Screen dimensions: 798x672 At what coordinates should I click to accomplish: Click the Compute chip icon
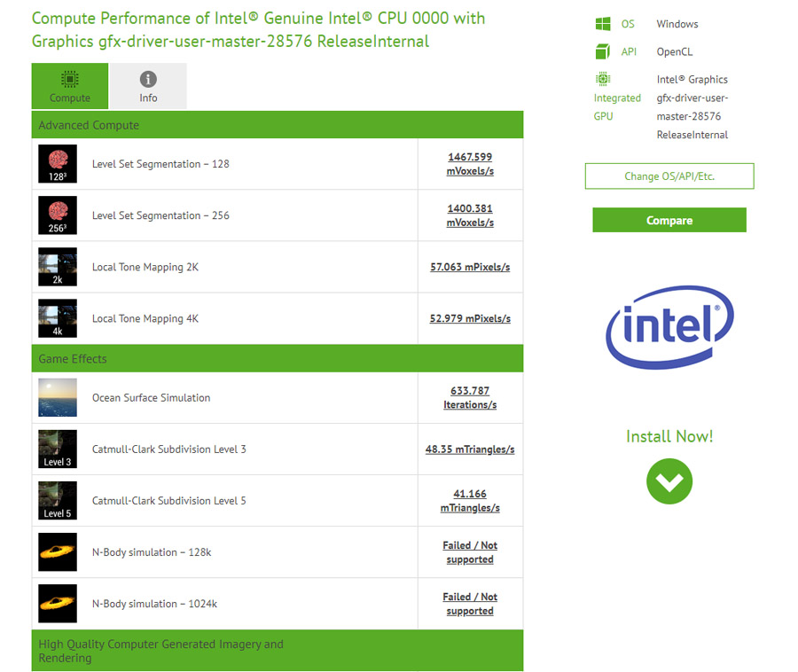click(x=70, y=80)
